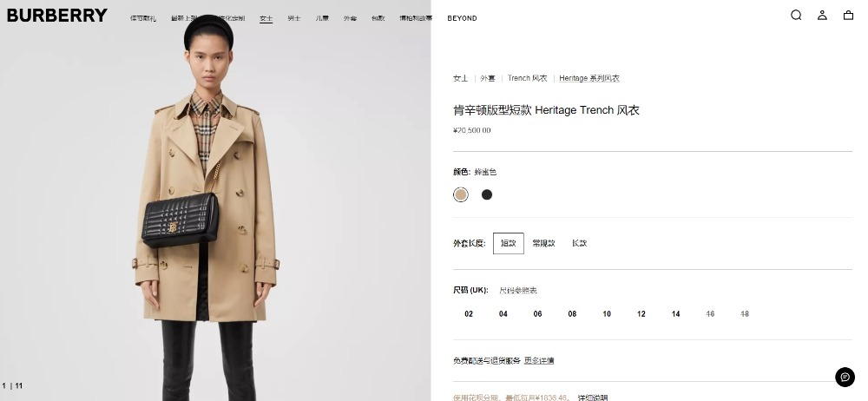
Task: Select size 08
Action: click(572, 314)
